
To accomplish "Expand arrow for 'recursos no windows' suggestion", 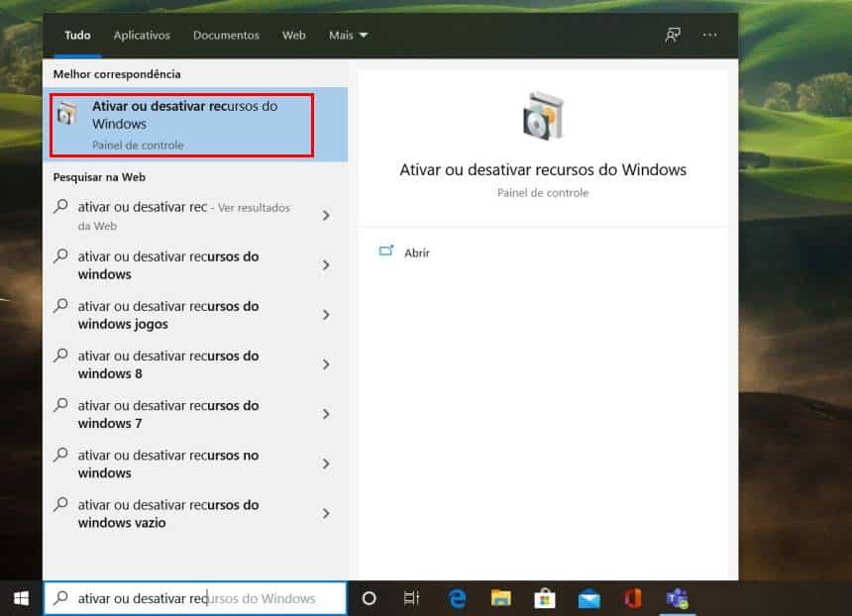I will [x=326, y=463].
